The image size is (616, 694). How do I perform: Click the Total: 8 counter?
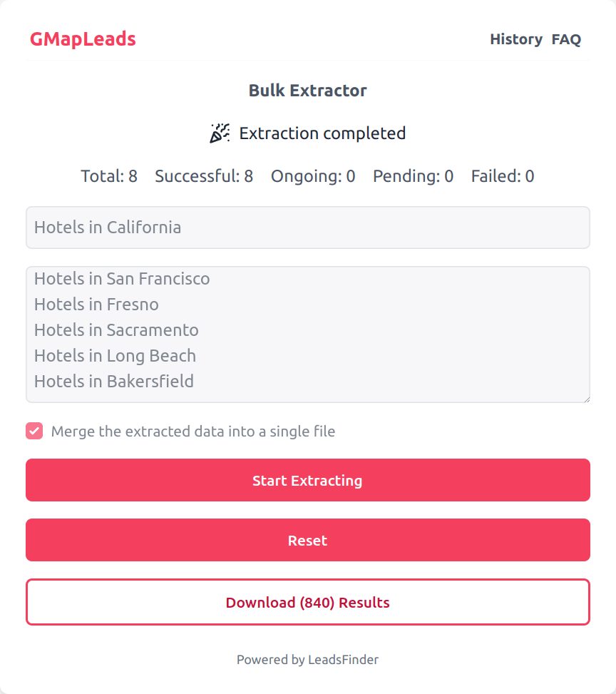109,176
